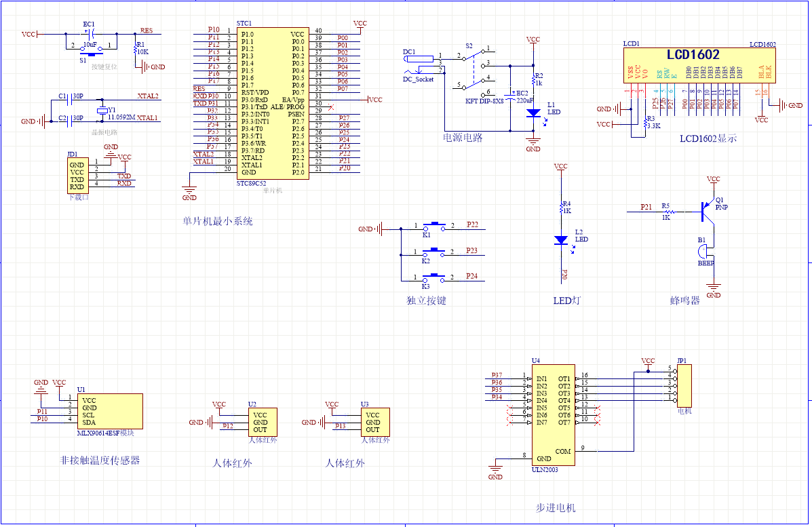Select the infrared sensor component U2

262,422
